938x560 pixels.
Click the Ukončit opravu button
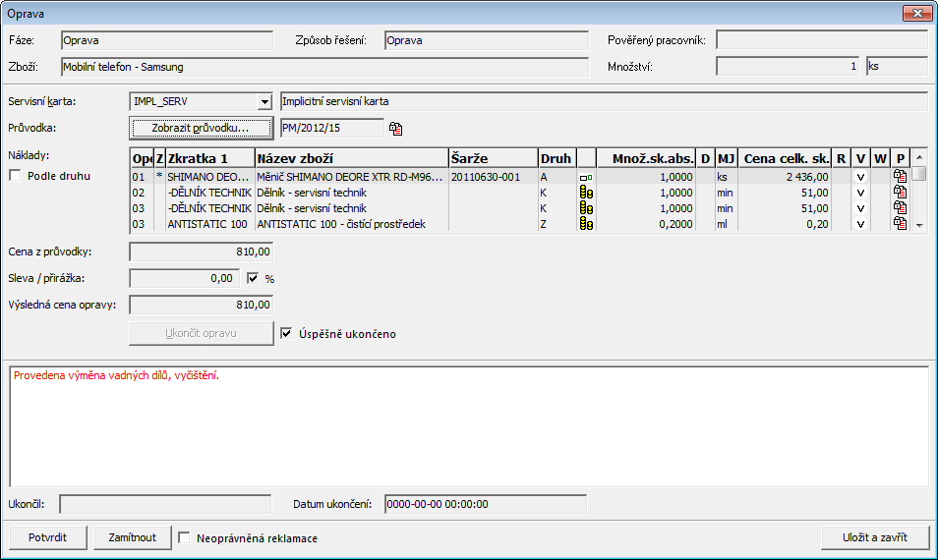pyautogui.click(x=201, y=333)
